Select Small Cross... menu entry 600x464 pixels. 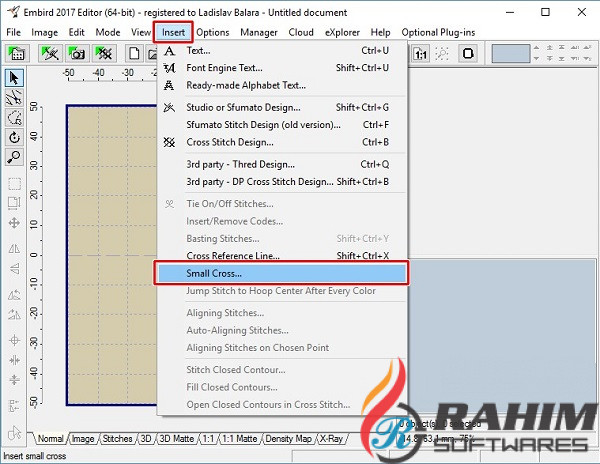coord(282,273)
